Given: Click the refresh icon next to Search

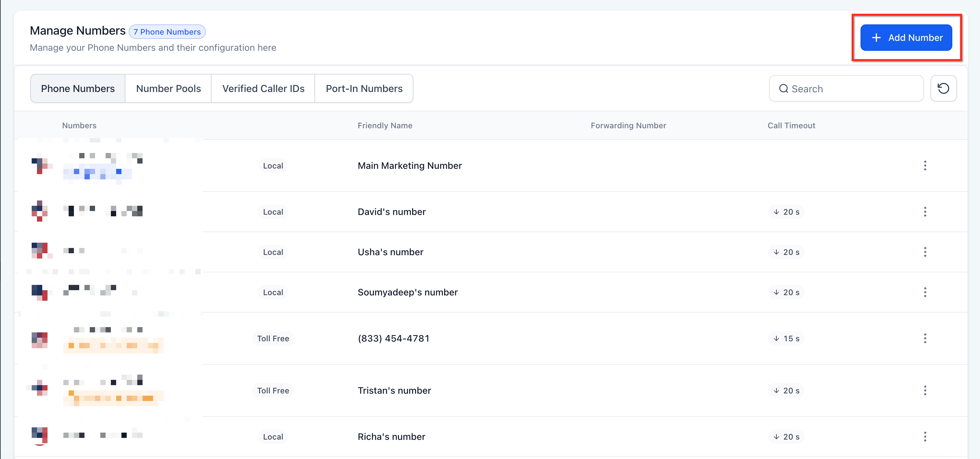Looking at the screenshot, I should [943, 89].
